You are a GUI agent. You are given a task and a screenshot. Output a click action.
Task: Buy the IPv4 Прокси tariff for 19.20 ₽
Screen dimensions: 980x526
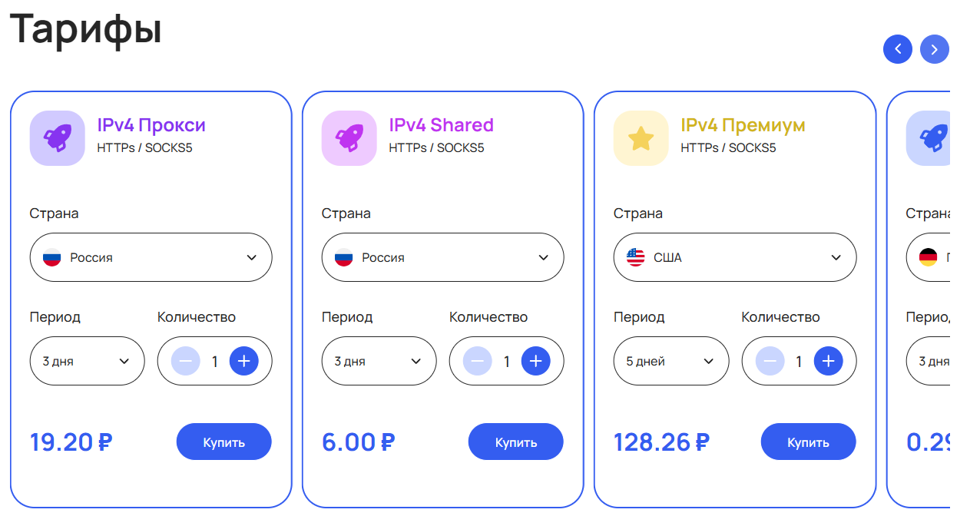point(223,442)
